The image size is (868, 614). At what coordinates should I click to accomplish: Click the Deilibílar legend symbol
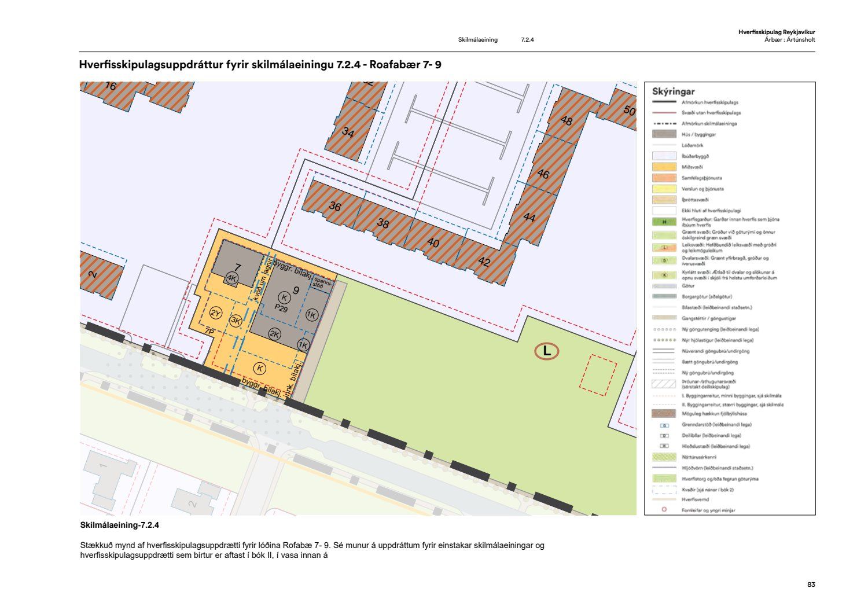pos(664,436)
